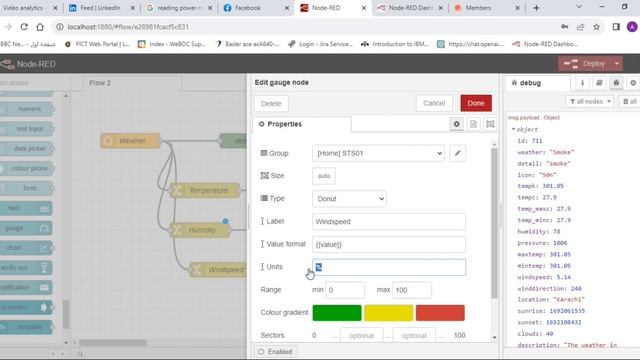This screenshot has width=640, height=360.
Task: Click the Range max input field
Action: click(411, 290)
